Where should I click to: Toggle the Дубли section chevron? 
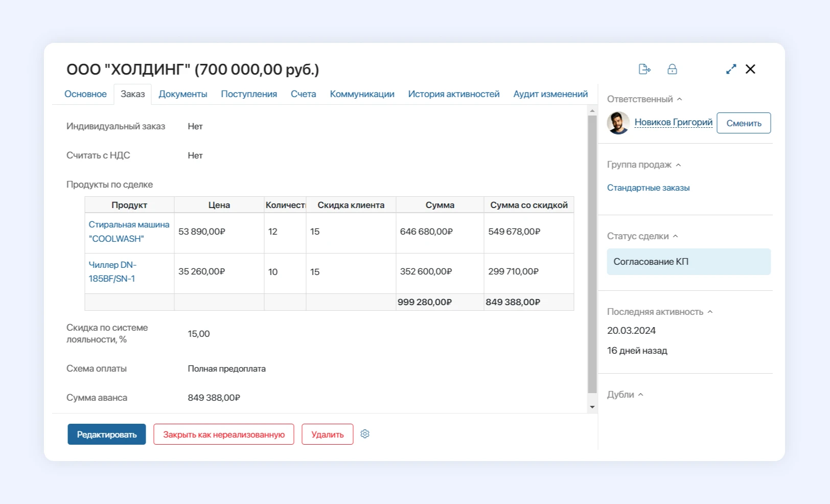(x=641, y=395)
